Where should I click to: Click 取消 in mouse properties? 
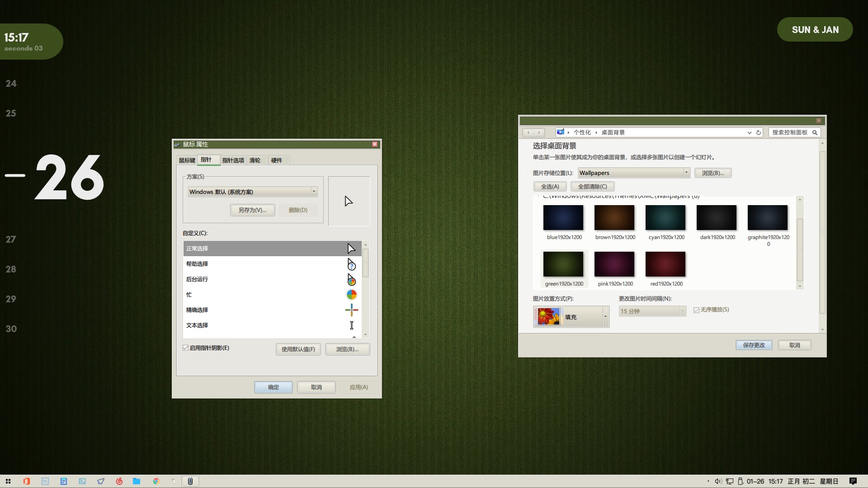tap(316, 387)
